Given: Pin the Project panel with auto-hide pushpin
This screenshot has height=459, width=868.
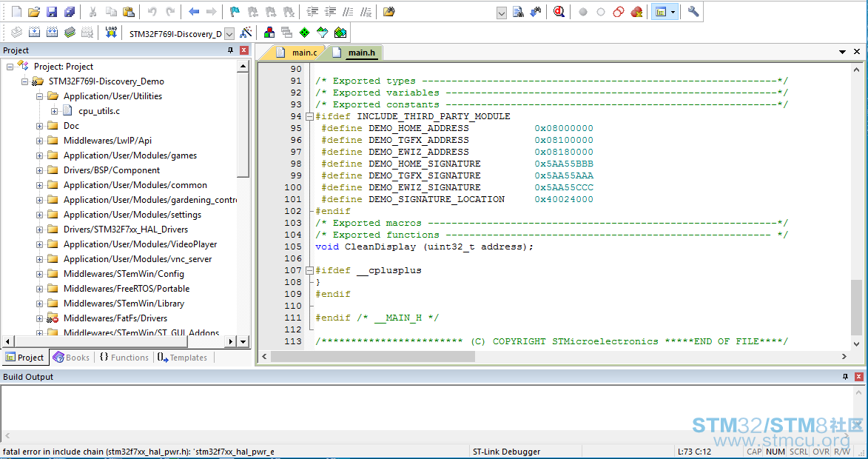Looking at the screenshot, I should pyautogui.click(x=231, y=50).
